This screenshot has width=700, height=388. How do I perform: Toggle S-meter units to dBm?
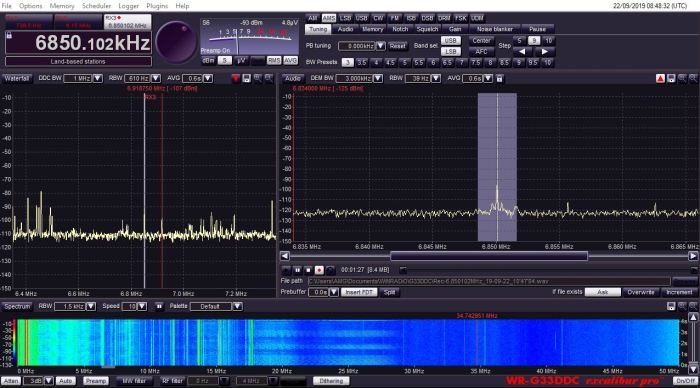click(208, 60)
